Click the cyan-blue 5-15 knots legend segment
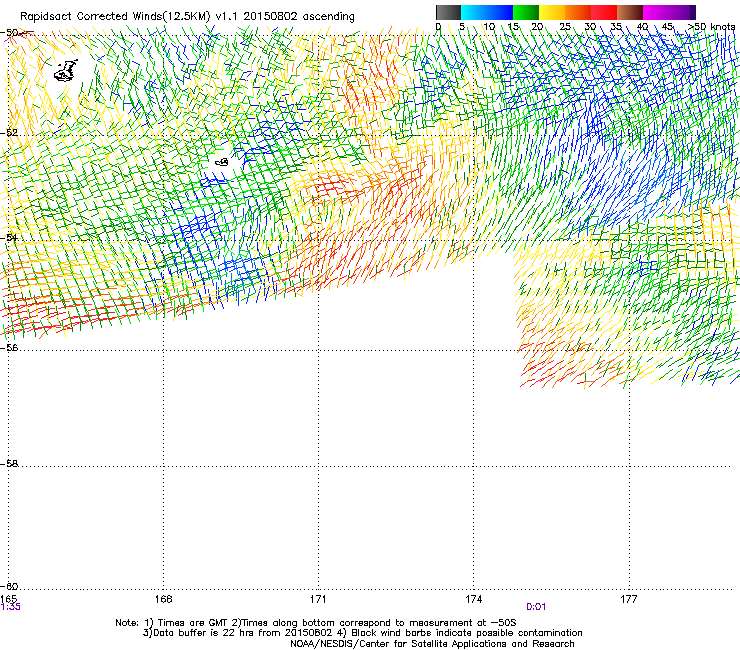Screen dimensions: 740x650 coord(487,12)
